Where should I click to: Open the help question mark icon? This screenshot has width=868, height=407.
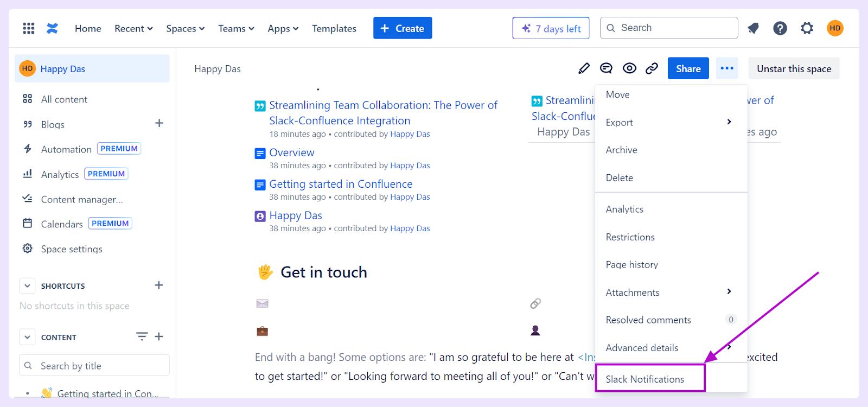click(x=780, y=28)
